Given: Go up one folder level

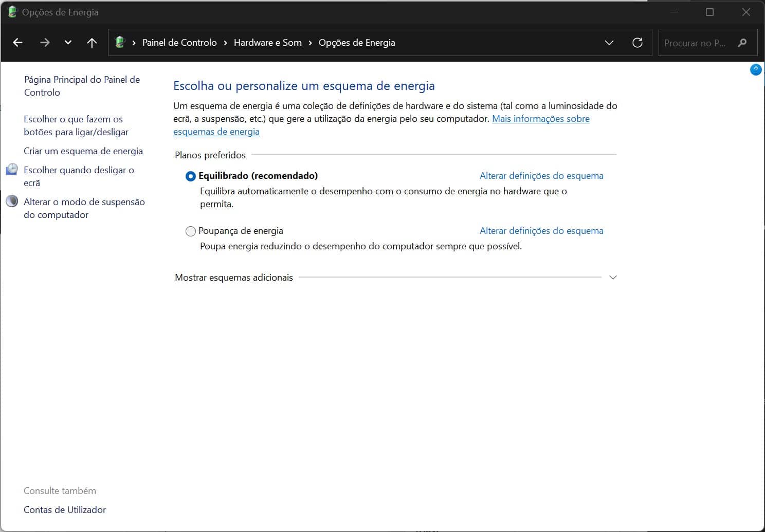Looking at the screenshot, I should [x=92, y=43].
